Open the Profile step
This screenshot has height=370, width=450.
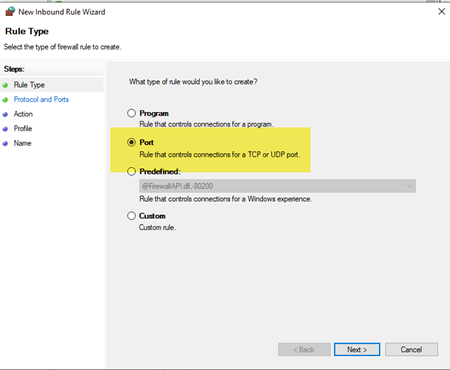click(23, 128)
